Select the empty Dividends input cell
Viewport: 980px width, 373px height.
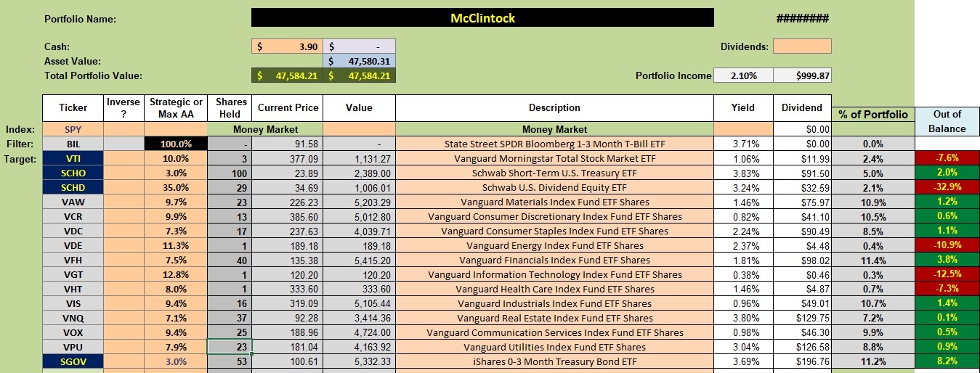[x=802, y=46]
